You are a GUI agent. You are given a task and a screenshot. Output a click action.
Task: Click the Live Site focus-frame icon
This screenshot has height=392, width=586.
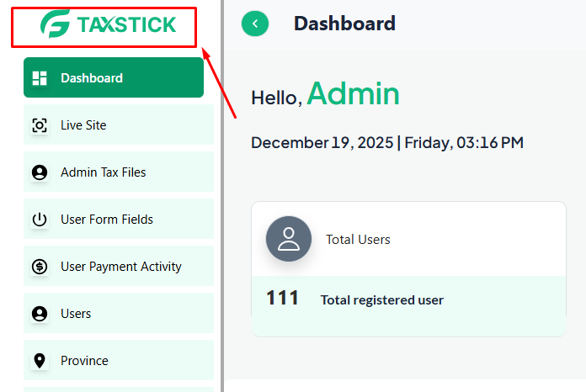[x=40, y=125]
